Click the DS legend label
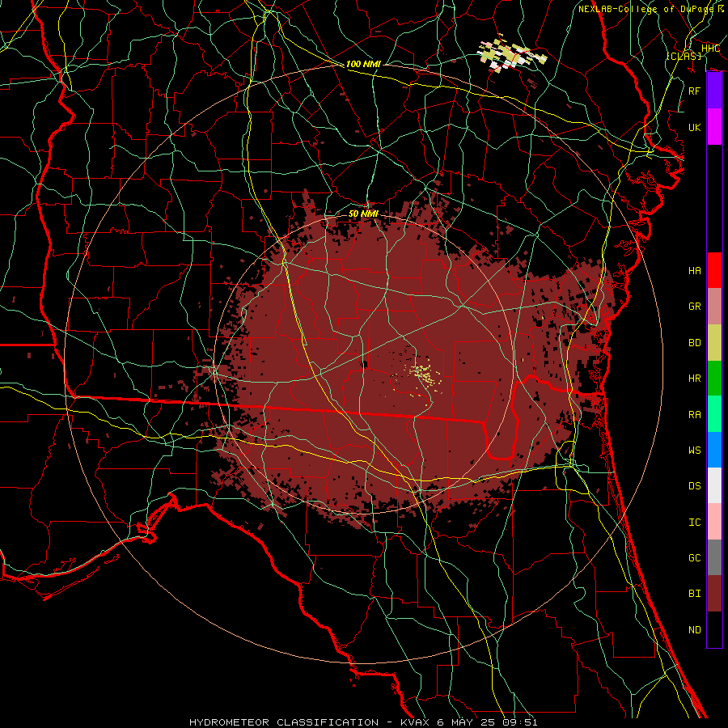This screenshot has width=728, height=728. point(695,486)
